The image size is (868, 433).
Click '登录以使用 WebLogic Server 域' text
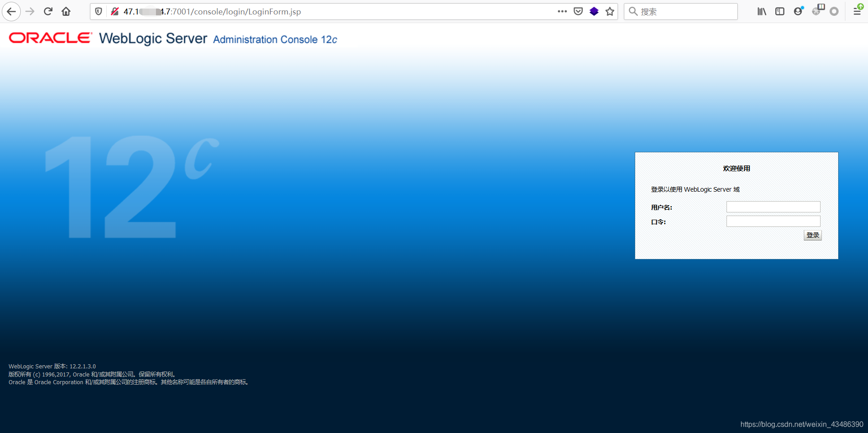695,189
